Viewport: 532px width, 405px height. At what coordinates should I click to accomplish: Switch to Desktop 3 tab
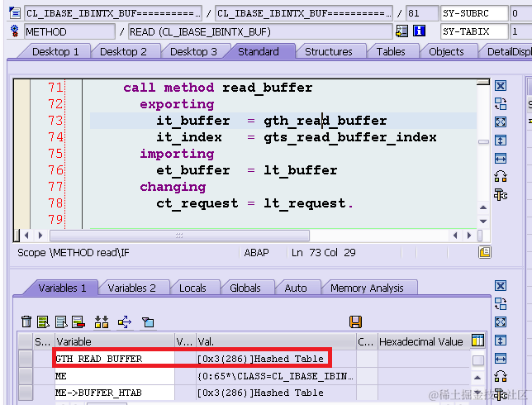click(193, 51)
